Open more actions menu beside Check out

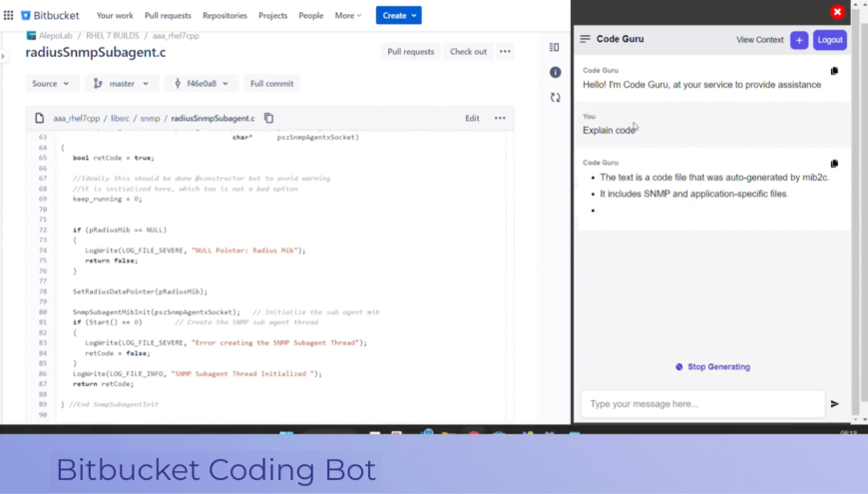(505, 52)
